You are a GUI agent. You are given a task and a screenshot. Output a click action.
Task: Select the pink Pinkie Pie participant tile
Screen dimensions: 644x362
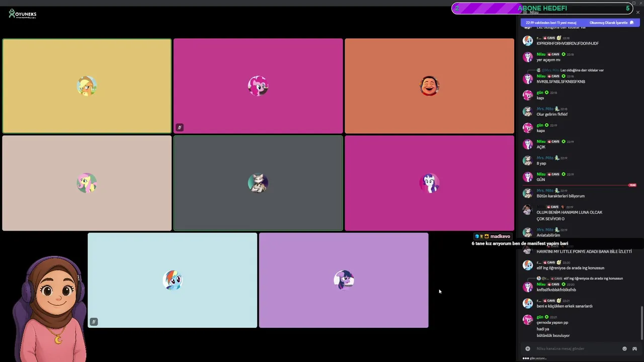[258, 86]
